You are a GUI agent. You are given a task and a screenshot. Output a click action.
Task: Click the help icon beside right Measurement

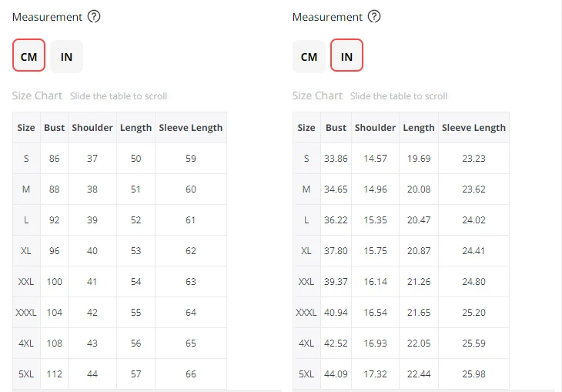[374, 17]
